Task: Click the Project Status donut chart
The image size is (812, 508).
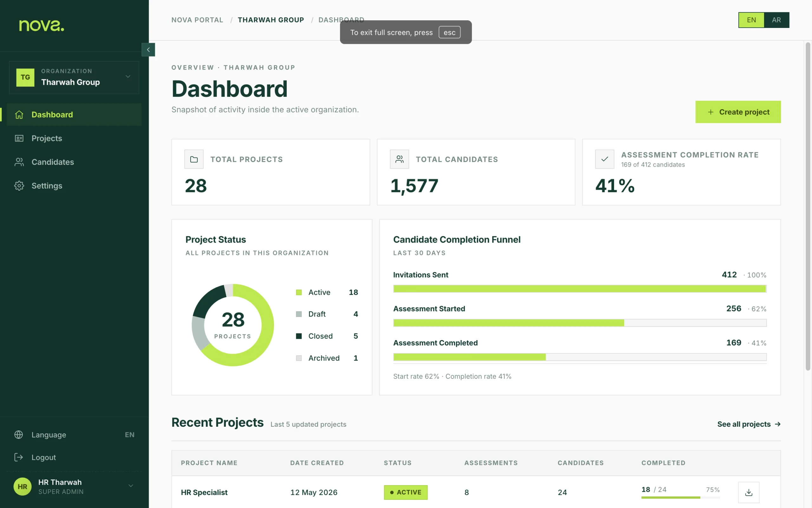Action: click(x=233, y=325)
